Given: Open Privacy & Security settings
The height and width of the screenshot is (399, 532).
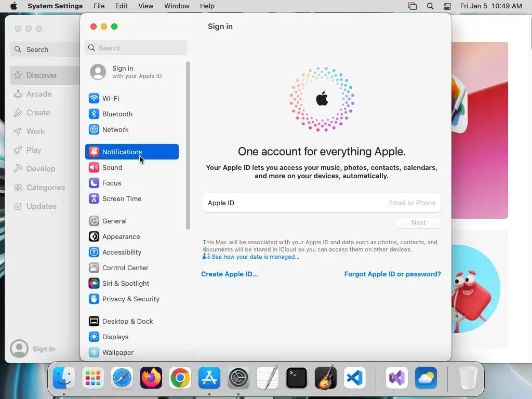Looking at the screenshot, I should click(131, 299).
